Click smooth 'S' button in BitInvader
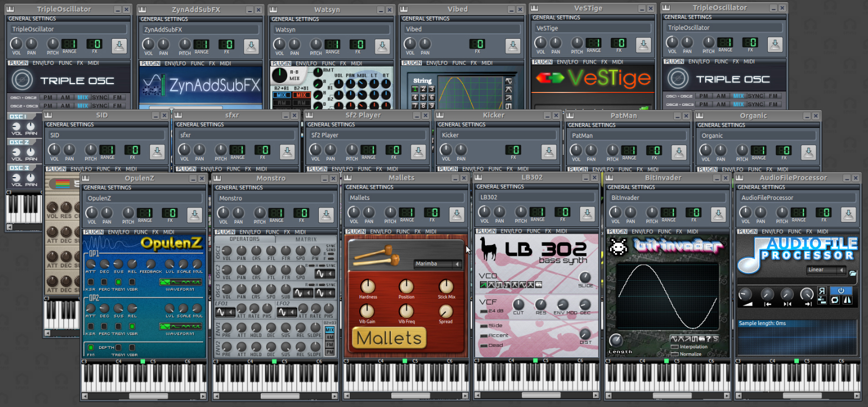The image size is (868, 407). [x=716, y=339]
